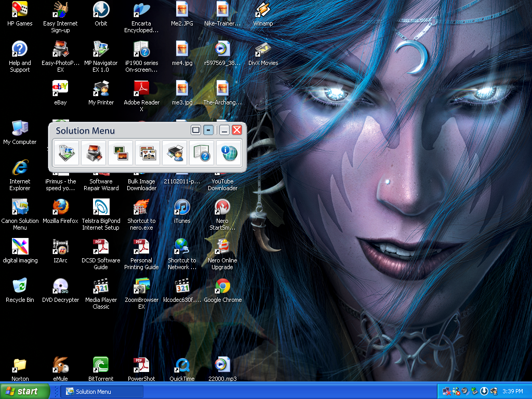The width and height of the screenshot is (532, 399).
Task: Switch Solution Menu to compact size
Action: click(208, 130)
